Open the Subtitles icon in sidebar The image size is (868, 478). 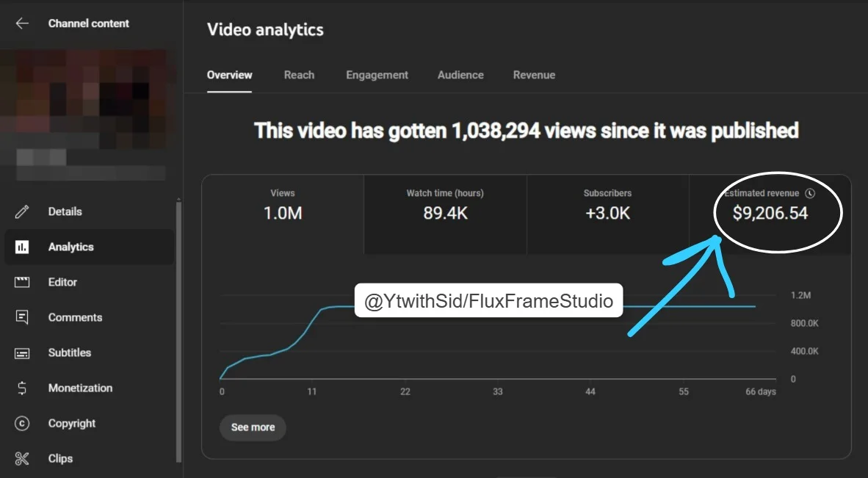tap(22, 352)
